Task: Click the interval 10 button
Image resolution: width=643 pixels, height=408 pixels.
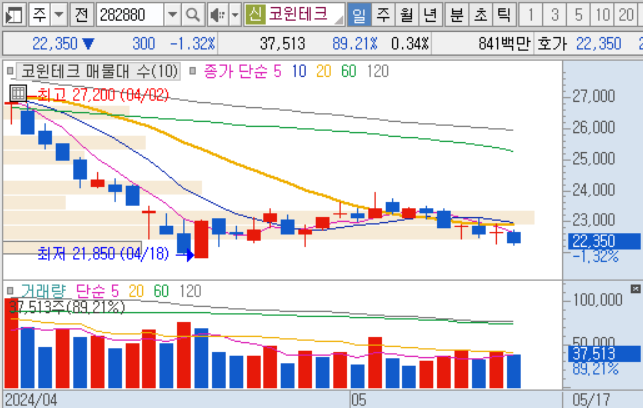Action: pyautogui.click(x=602, y=15)
